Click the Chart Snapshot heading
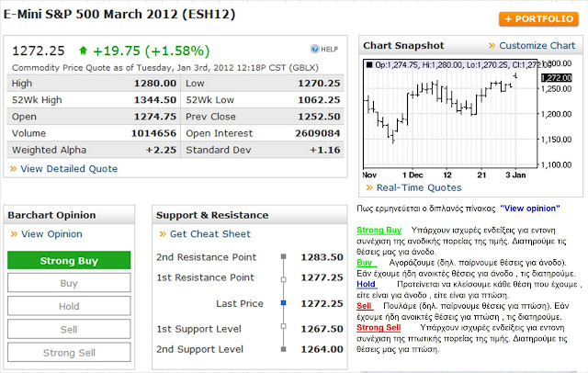The width and height of the screenshot is (588, 373). [403, 46]
